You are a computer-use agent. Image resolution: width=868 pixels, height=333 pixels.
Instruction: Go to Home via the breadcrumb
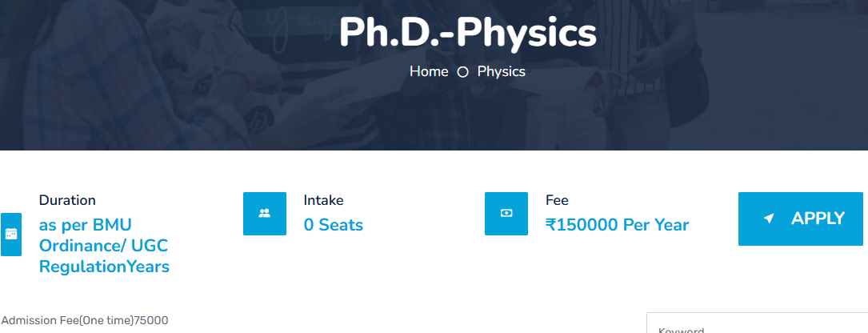429,71
